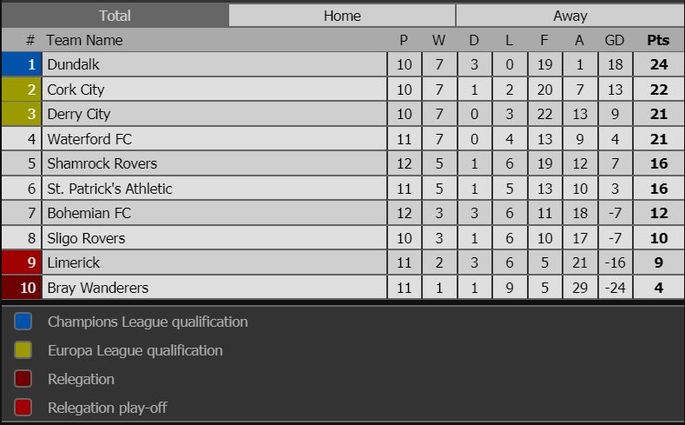
Task: Open Shamrock Rovers team page
Action: point(102,163)
